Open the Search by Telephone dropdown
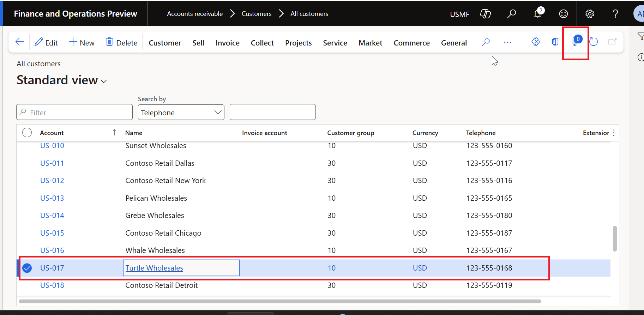This screenshot has height=315, width=644. coord(181,112)
